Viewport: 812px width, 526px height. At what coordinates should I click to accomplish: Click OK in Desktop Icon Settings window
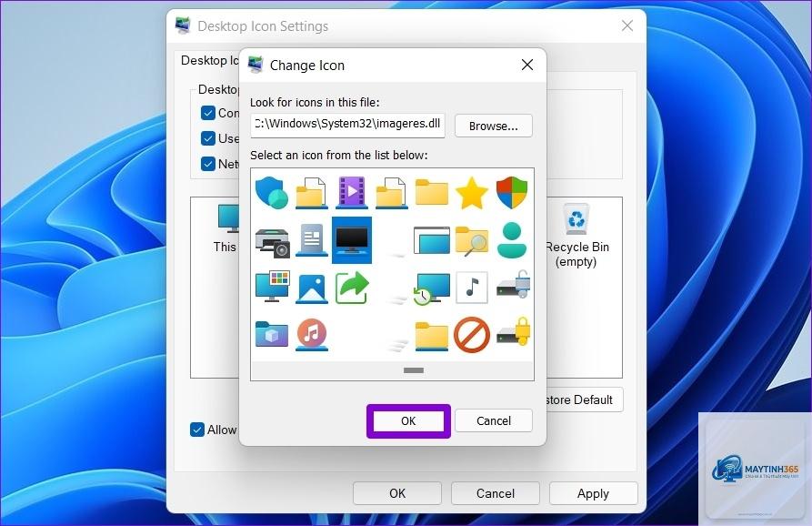click(397, 493)
